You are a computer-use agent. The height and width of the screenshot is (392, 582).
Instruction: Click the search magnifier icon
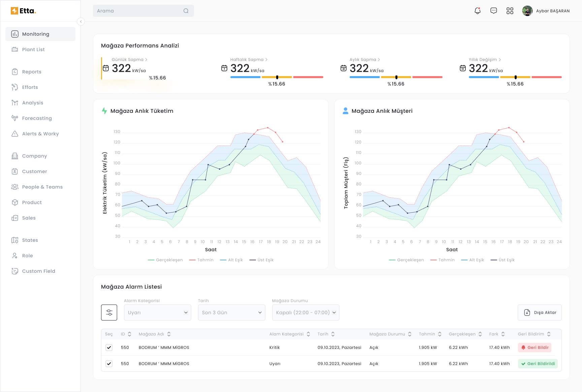[x=186, y=11]
